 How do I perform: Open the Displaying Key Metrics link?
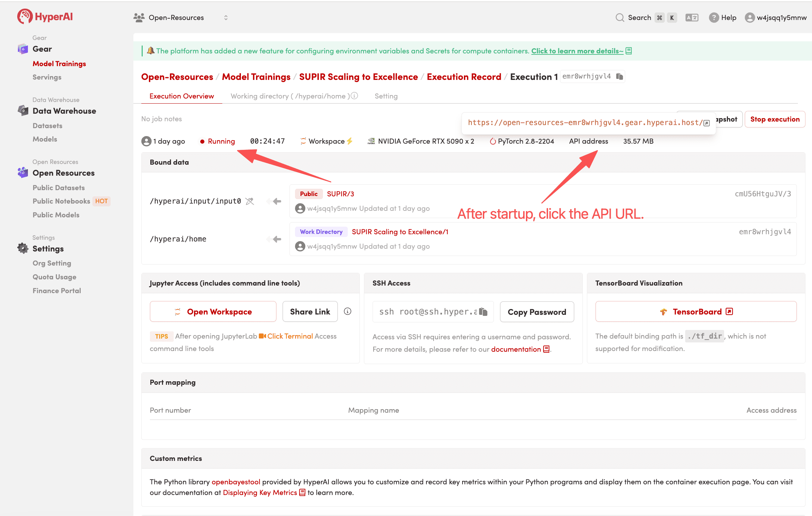(x=264, y=493)
